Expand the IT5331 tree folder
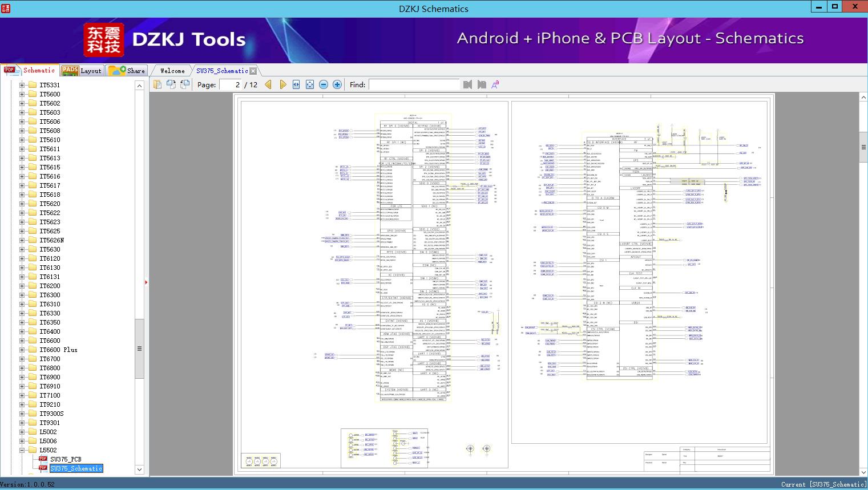The height and width of the screenshot is (490, 868). (x=22, y=85)
